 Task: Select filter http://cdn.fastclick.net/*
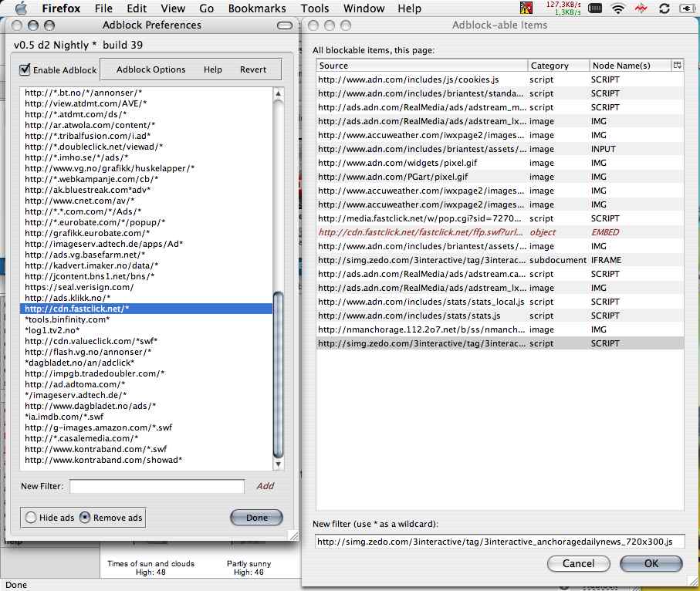[146, 309]
